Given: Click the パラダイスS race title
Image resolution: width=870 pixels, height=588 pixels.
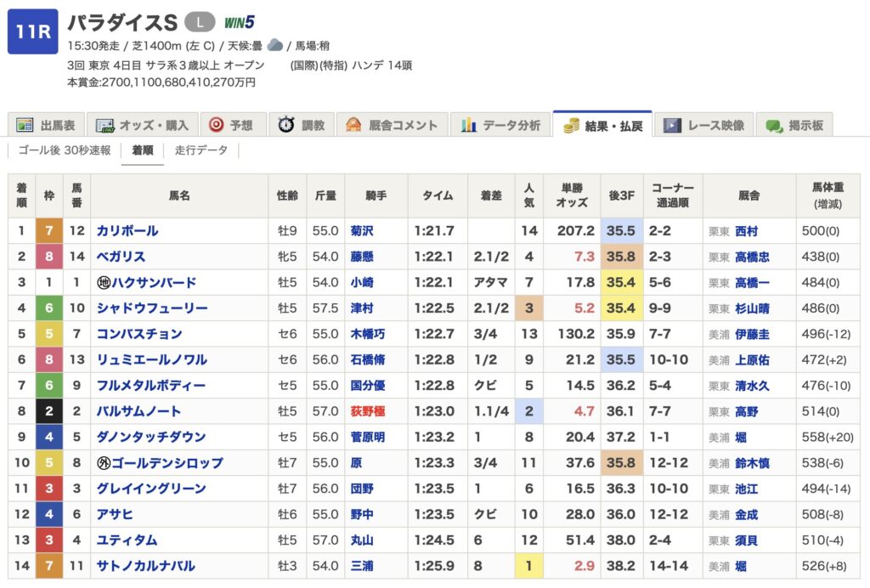Looking at the screenshot, I should (x=122, y=22).
